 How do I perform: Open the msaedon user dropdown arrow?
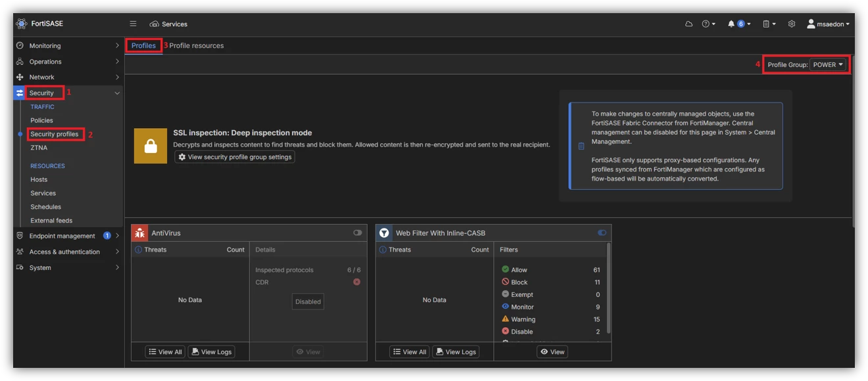(848, 24)
